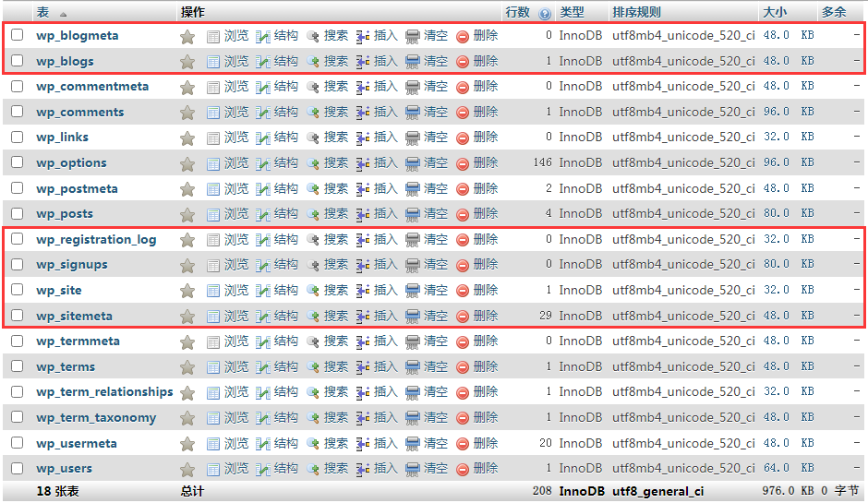Open the wp_postmeta table link
Viewport: 868px width, 503px height.
(77, 188)
